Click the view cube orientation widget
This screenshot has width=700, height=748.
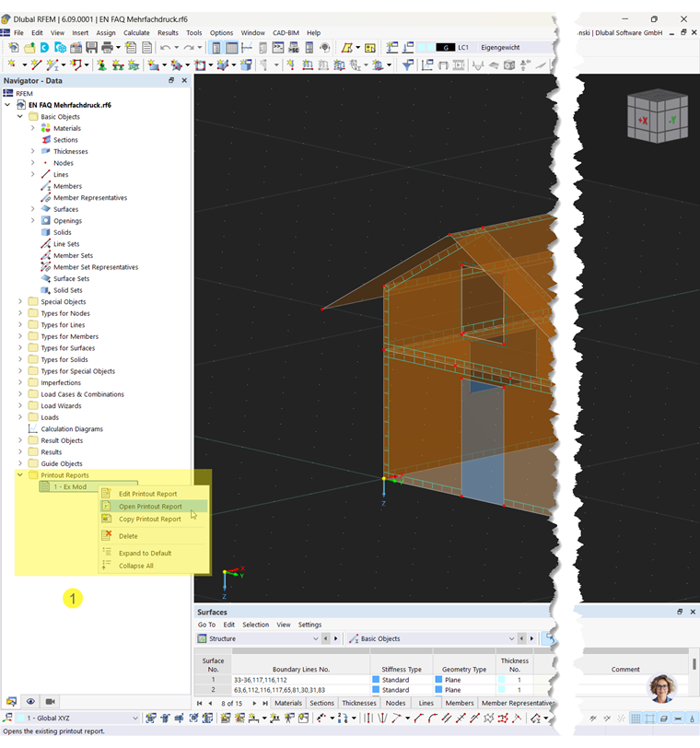click(658, 116)
